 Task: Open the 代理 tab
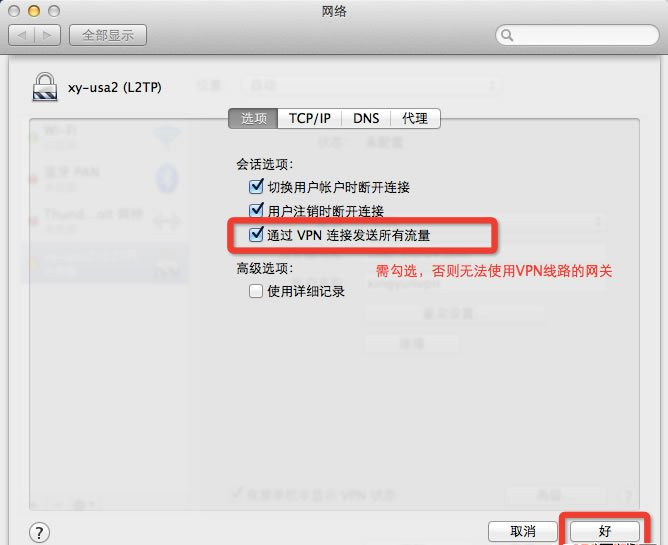coord(415,118)
